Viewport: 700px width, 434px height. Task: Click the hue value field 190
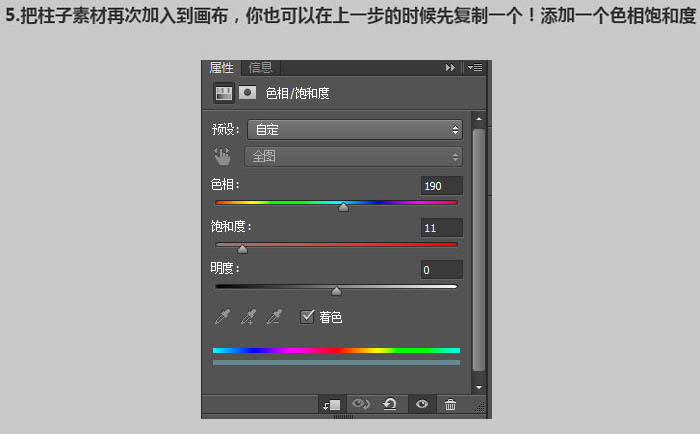coord(442,186)
